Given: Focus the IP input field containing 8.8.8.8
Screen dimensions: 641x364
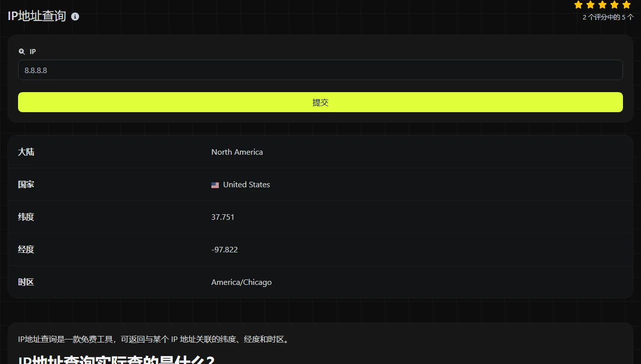Looking at the screenshot, I should pos(320,70).
